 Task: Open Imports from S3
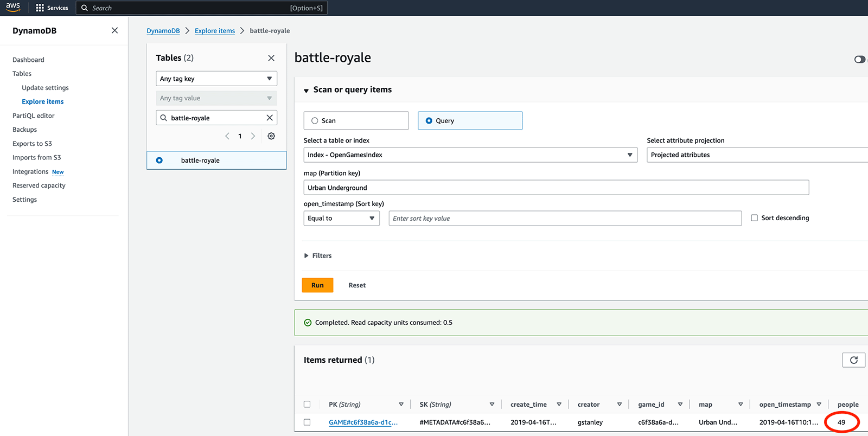click(36, 158)
